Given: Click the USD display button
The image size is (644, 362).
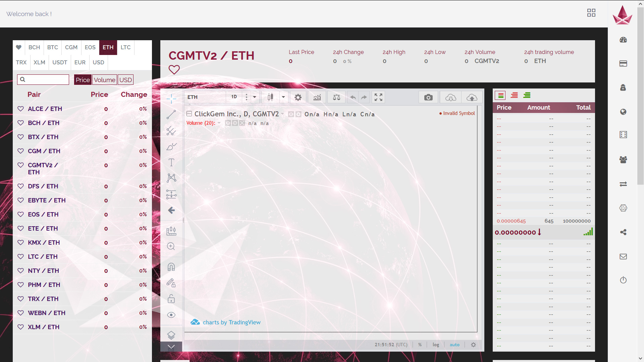Looking at the screenshot, I should coord(125,80).
